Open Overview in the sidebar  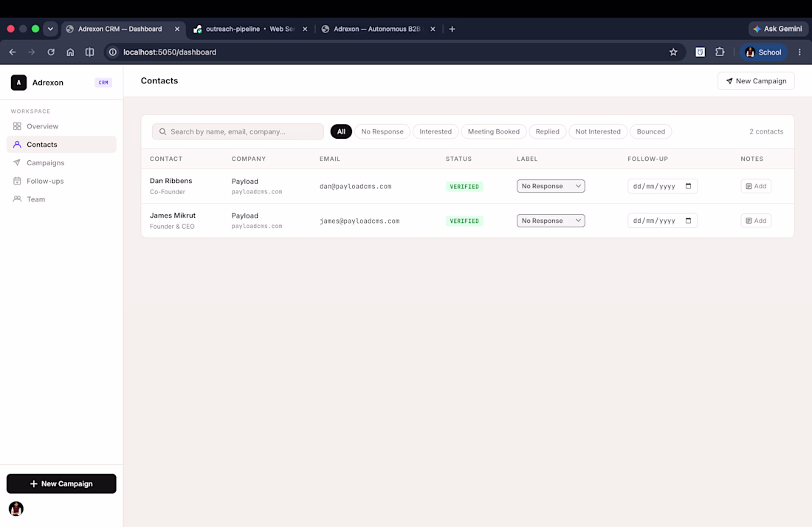click(x=61, y=126)
